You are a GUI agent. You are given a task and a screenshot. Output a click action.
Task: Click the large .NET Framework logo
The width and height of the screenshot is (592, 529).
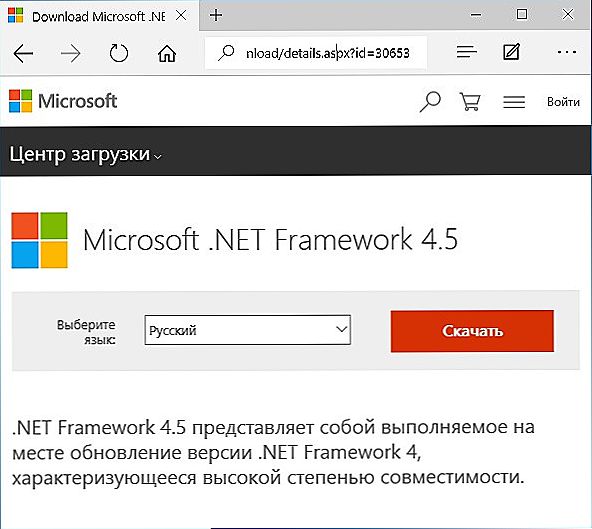[40, 240]
